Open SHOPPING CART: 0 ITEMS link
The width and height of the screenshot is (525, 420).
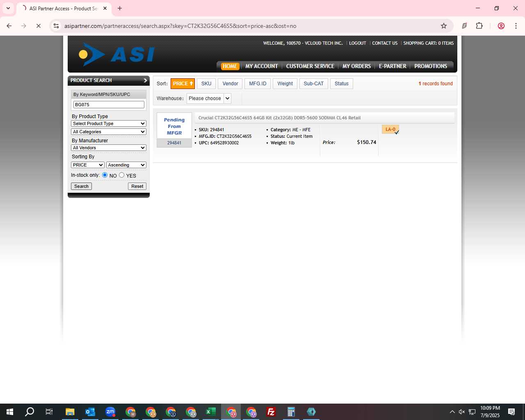(429, 43)
